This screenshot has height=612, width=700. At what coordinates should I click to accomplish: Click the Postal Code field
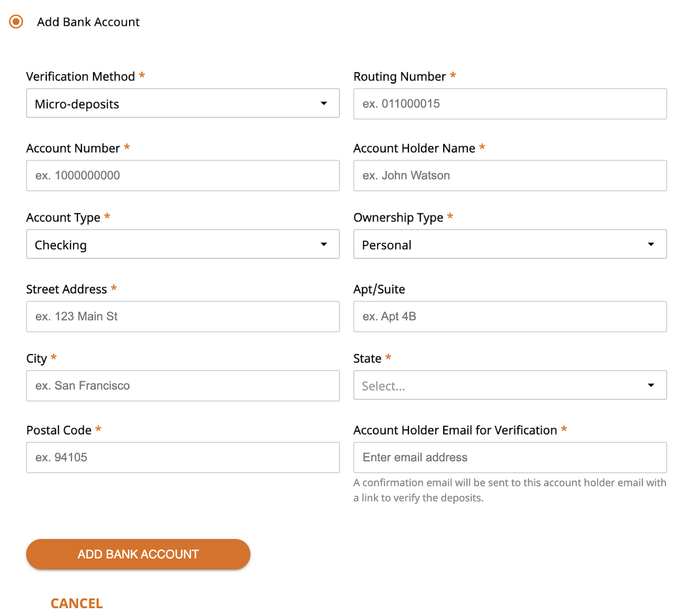click(x=183, y=457)
